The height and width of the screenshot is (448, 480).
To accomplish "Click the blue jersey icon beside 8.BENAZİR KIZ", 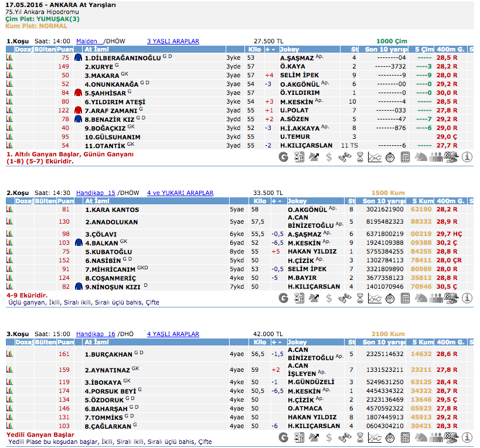I will click(x=79, y=119).
